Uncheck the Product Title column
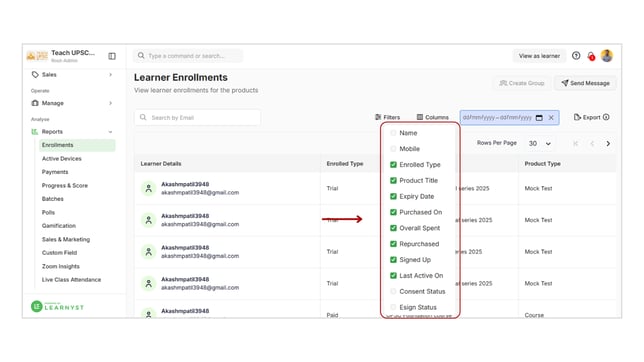 coord(393,180)
